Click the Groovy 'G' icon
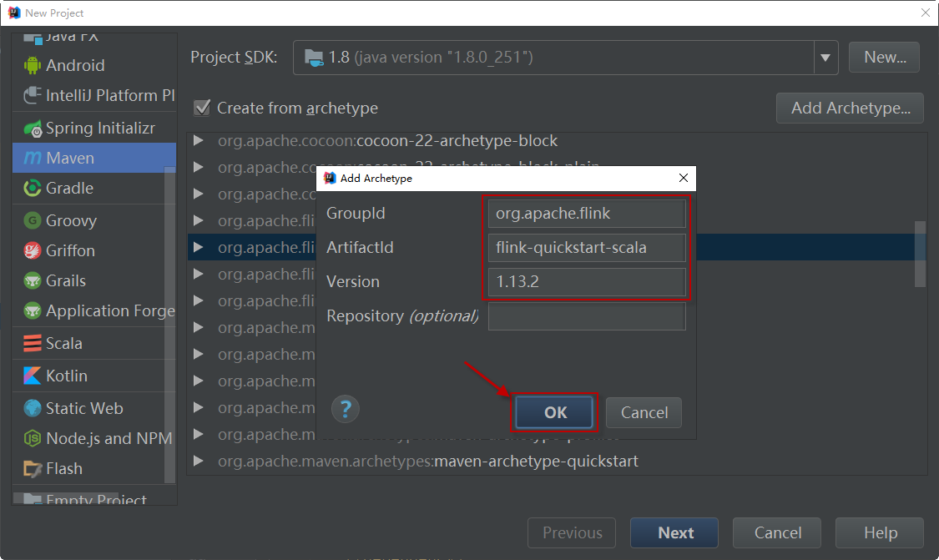939x560 pixels. click(33, 220)
